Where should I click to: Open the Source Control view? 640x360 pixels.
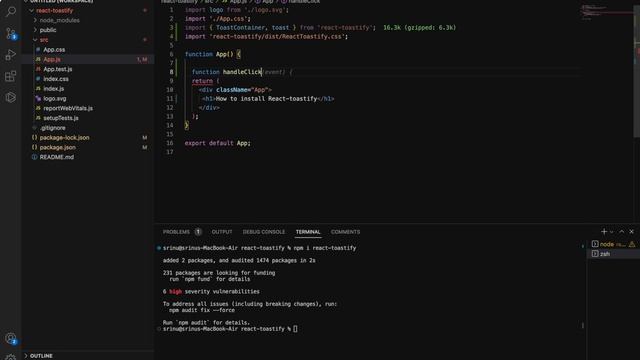click(11, 33)
